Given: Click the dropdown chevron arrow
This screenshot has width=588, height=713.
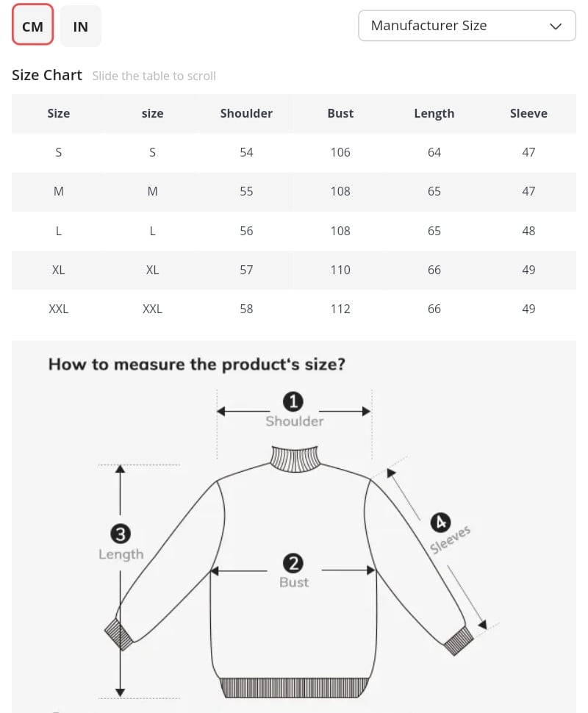Looking at the screenshot, I should [x=556, y=26].
